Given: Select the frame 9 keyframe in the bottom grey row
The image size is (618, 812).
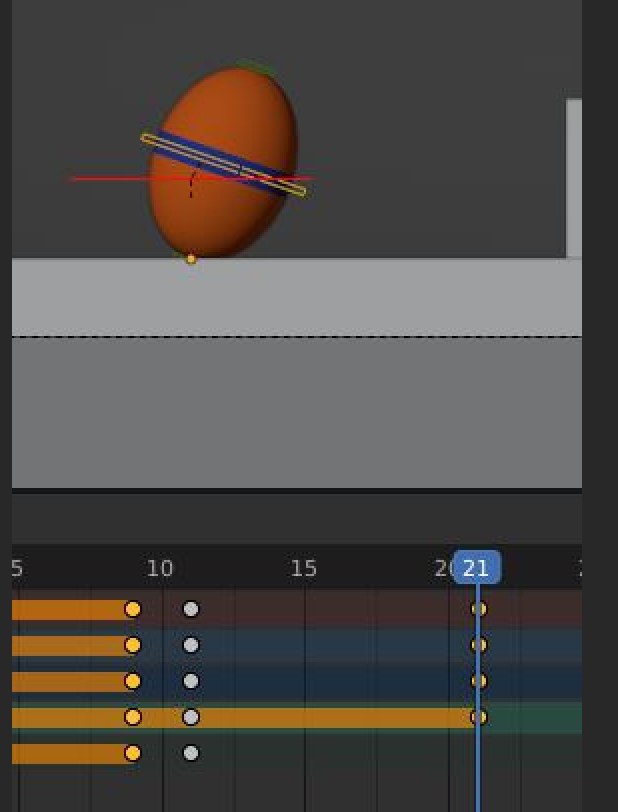Looking at the screenshot, I should [133, 753].
